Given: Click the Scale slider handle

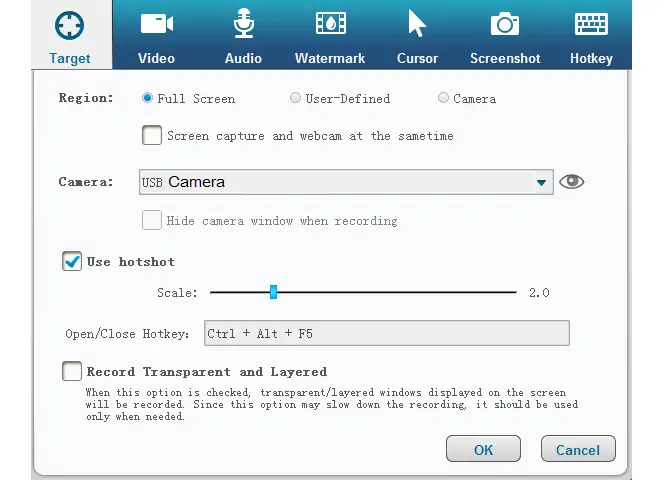Looking at the screenshot, I should 274,292.
